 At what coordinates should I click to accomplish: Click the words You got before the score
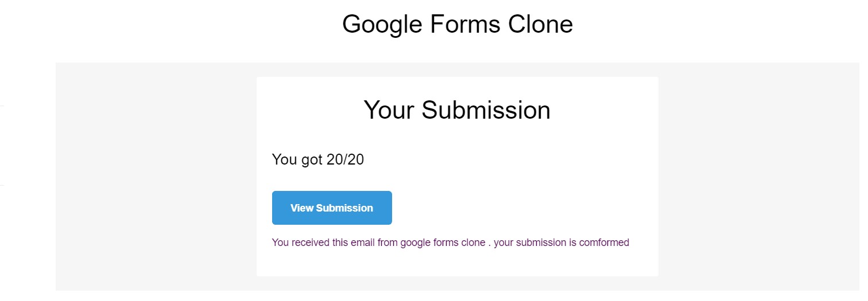(297, 159)
